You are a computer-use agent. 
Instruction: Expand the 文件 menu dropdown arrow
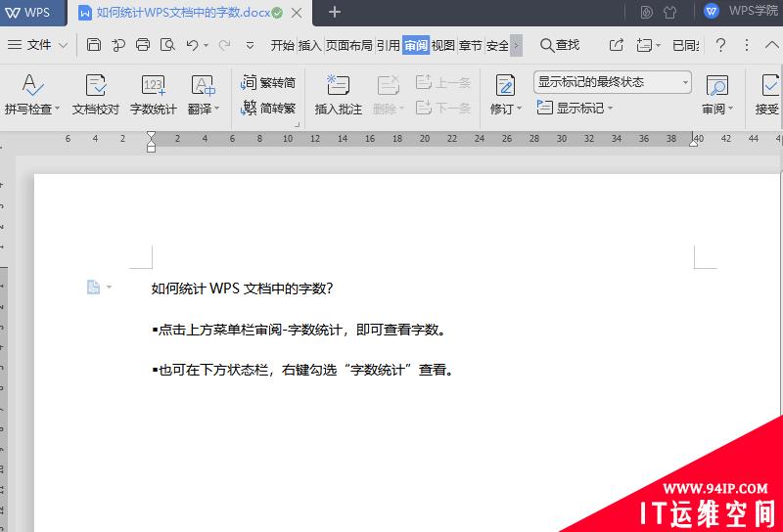click(x=64, y=45)
